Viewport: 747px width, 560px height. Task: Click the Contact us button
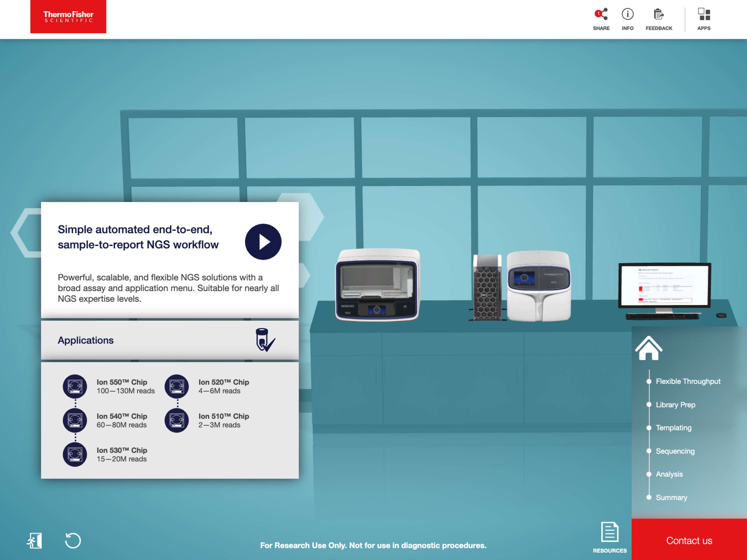tap(689, 540)
